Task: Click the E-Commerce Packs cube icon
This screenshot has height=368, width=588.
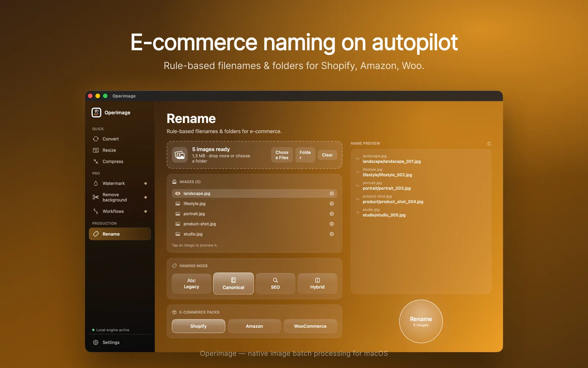Action: [x=175, y=312]
